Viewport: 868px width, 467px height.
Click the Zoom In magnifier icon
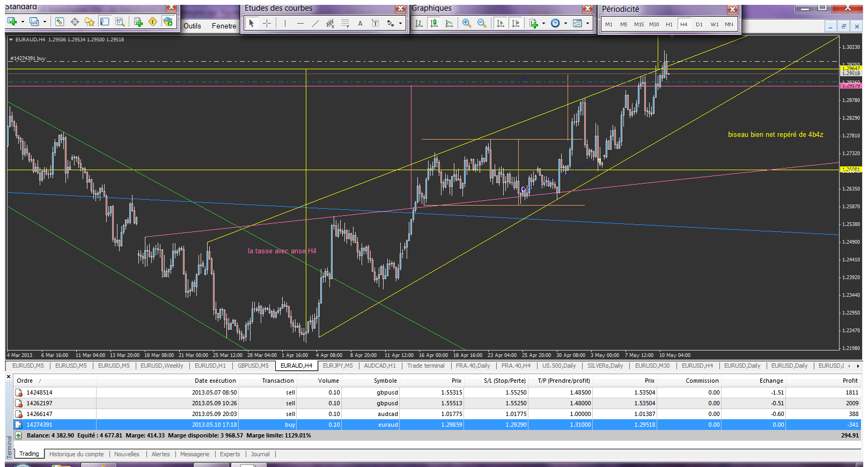coord(466,23)
